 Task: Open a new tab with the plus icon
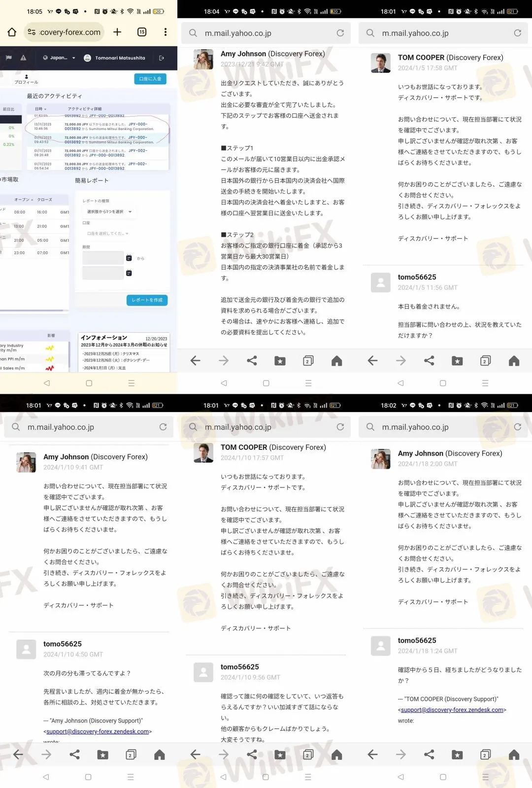point(117,32)
